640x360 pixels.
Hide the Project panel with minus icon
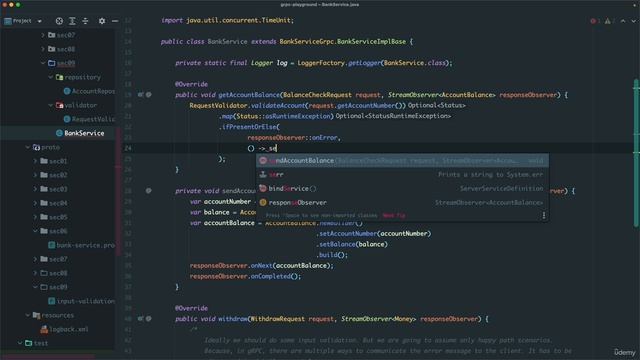click(115, 21)
